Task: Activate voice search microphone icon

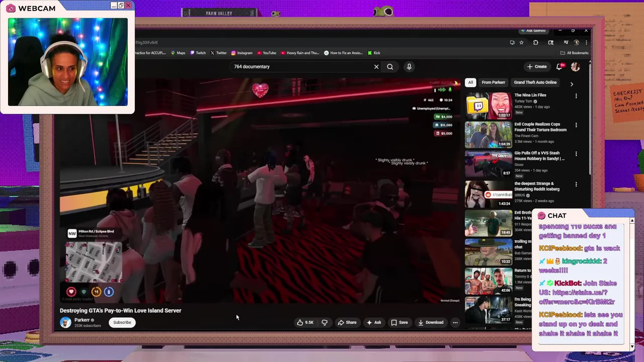Action: pos(409,66)
